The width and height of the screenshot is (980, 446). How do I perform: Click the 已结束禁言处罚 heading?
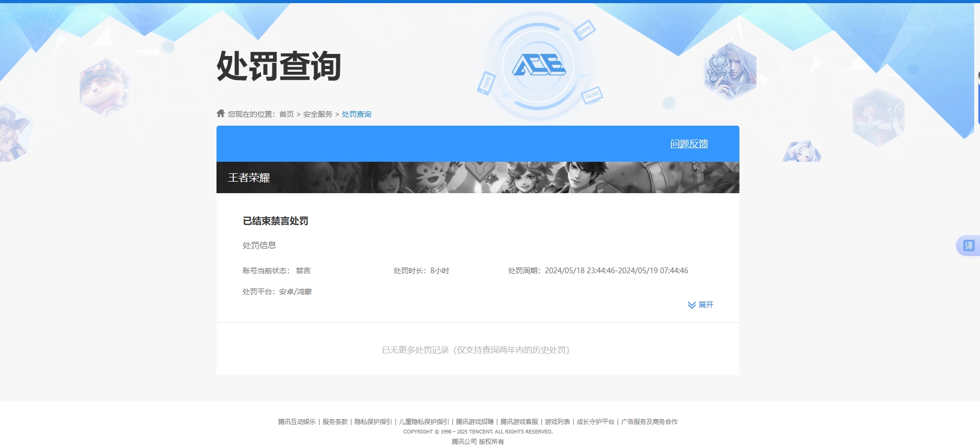276,221
